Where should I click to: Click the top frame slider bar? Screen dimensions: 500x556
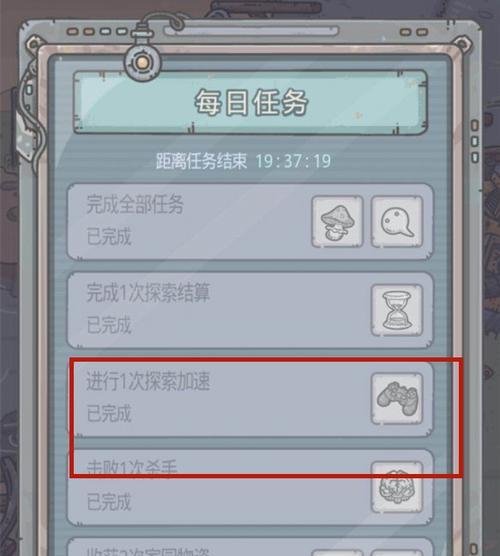click(x=251, y=31)
